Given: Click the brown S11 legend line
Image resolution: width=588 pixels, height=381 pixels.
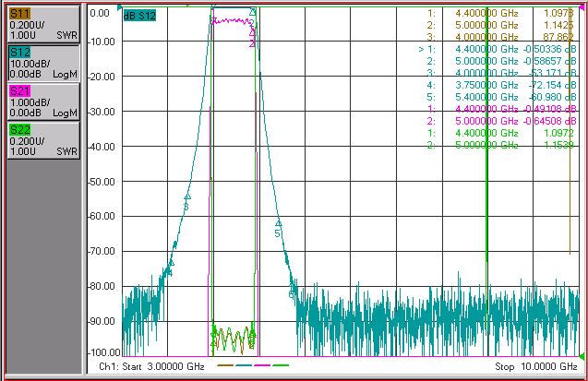Looking at the screenshot, I should [x=225, y=365].
